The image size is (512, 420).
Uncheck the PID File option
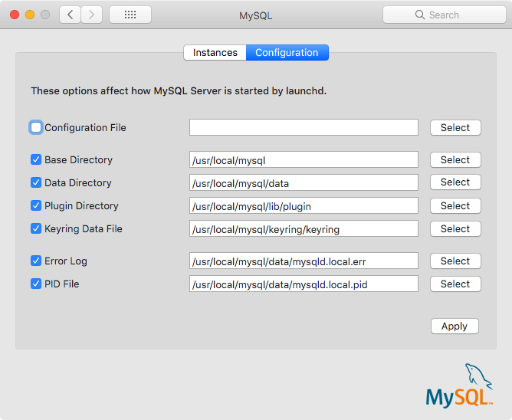tap(36, 284)
